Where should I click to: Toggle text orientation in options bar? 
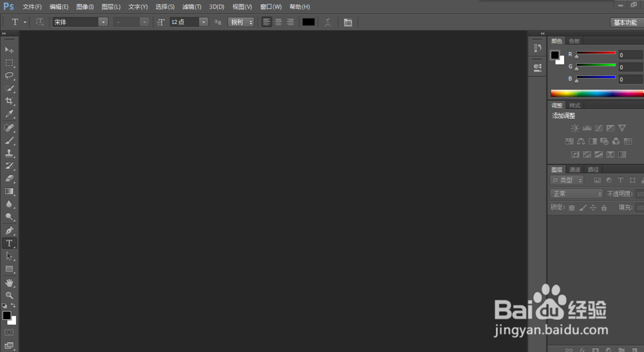39,22
